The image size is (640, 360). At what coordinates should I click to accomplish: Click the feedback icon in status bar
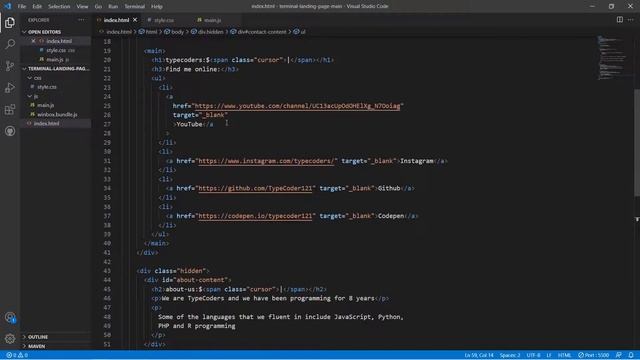619,355
